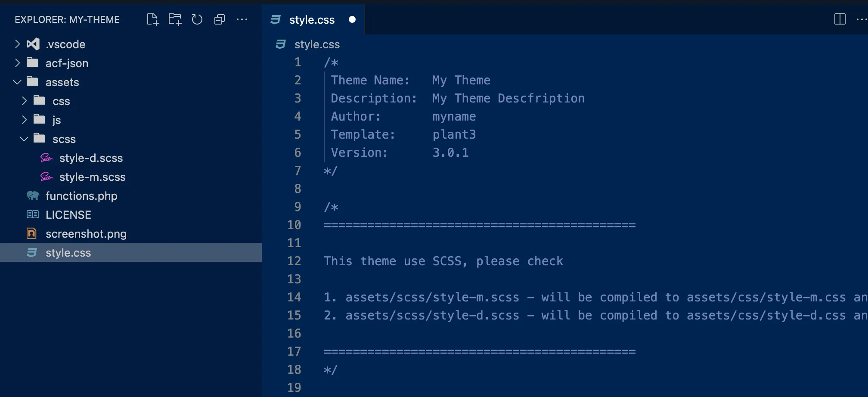868x397 pixels.
Task: Click the unsaved dot on style.css tab
Action: pyautogui.click(x=352, y=19)
